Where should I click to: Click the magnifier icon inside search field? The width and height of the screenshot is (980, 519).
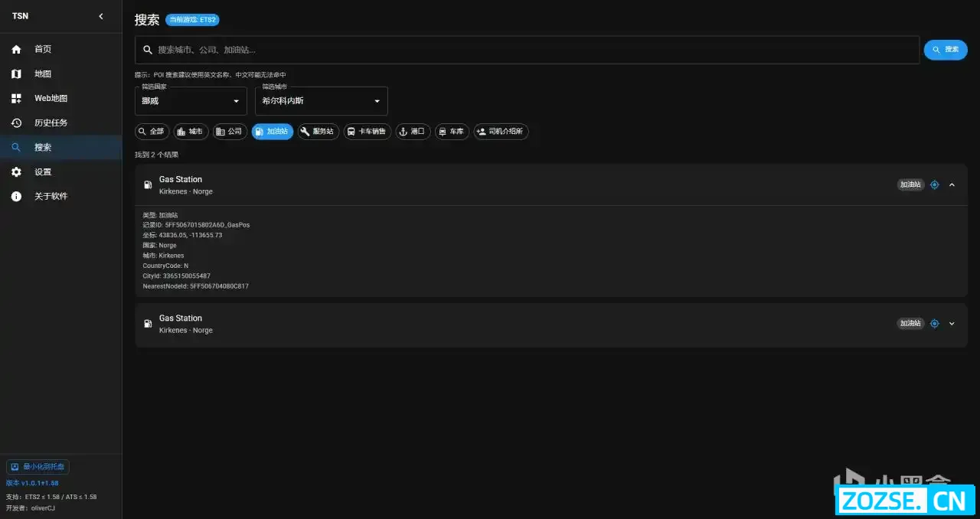point(148,50)
